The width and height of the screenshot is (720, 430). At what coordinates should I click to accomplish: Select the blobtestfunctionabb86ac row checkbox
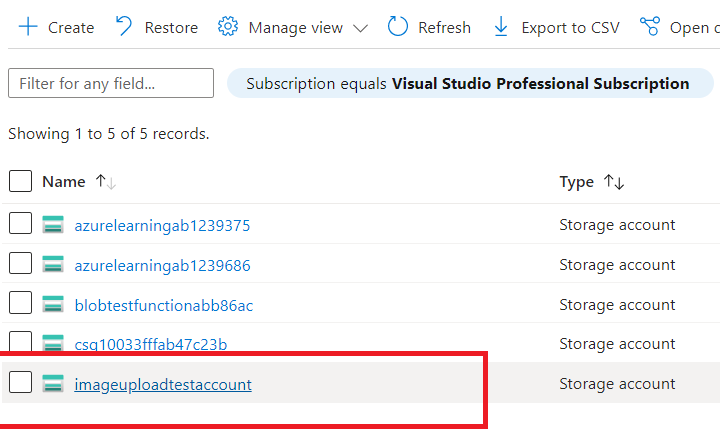(20, 303)
